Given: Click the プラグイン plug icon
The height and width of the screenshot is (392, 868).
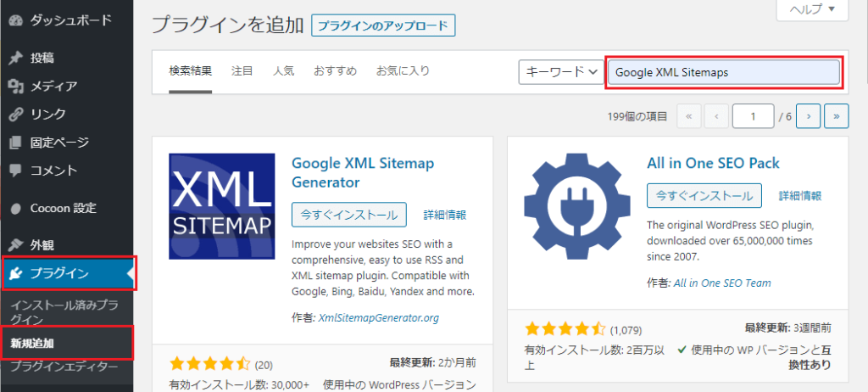Looking at the screenshot, I should pyautogui.click(x=15, y=273).
